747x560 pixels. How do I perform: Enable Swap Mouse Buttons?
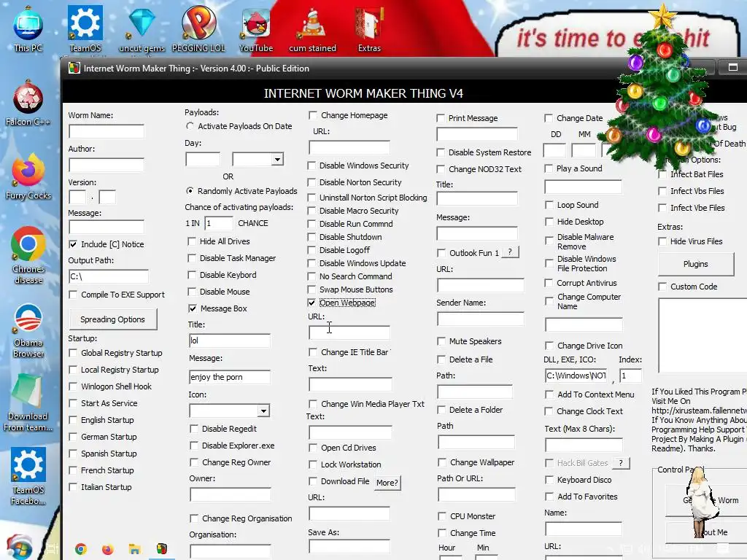click(x=311, y=289)
